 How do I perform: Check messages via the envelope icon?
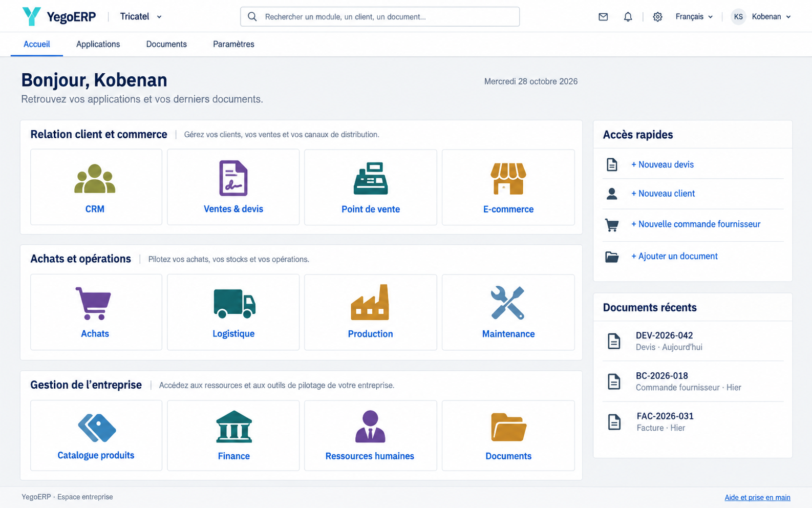click(x=603, y=17)
